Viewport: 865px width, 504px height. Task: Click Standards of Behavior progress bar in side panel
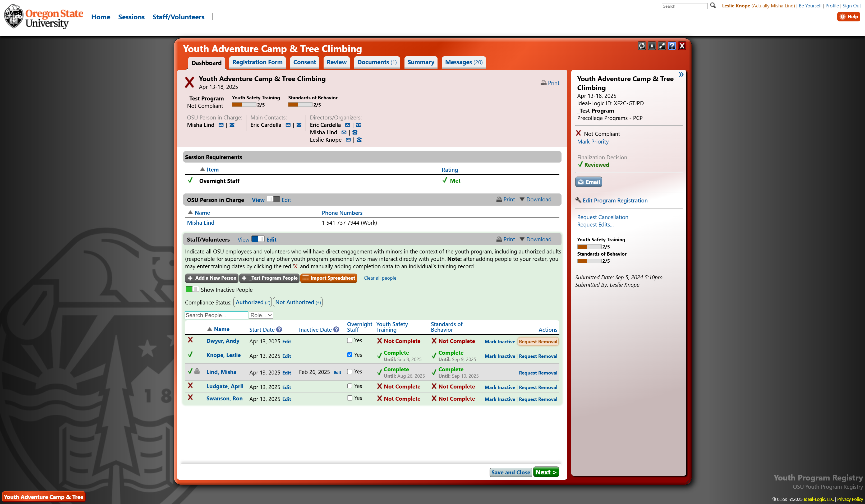tap(589, 261)
